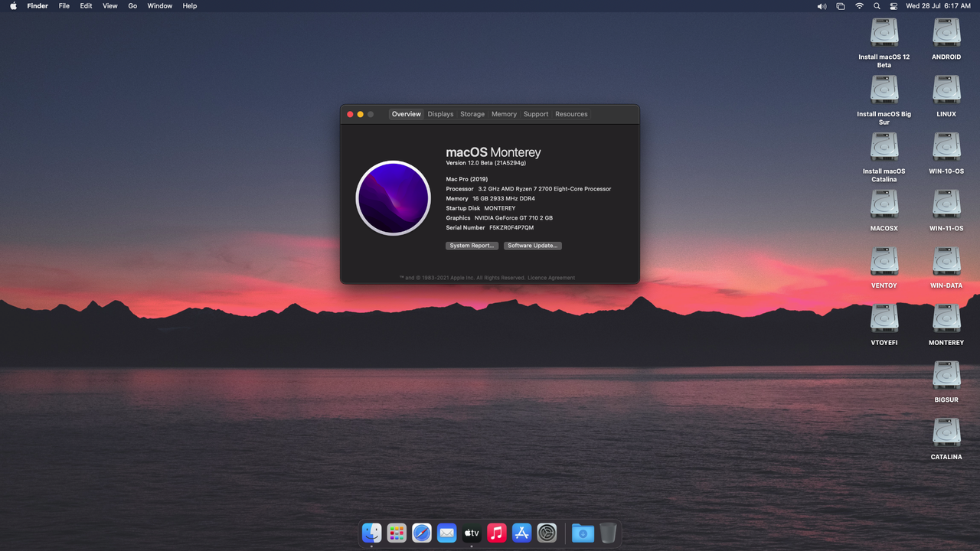The image size is (980, 551).
Task: Switch to the Resources tab
Action: [x=571, y=114]
